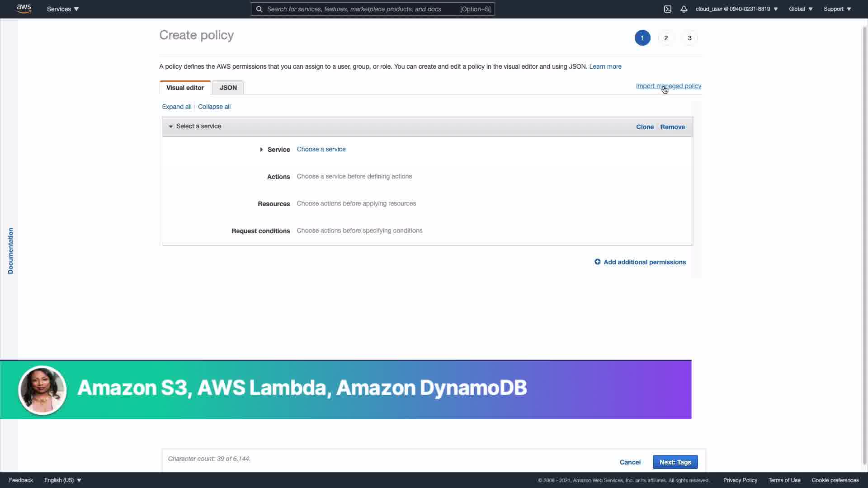868x488 pixels.
Task: Collapse the Select a service section
Action: tap(171, 127)
